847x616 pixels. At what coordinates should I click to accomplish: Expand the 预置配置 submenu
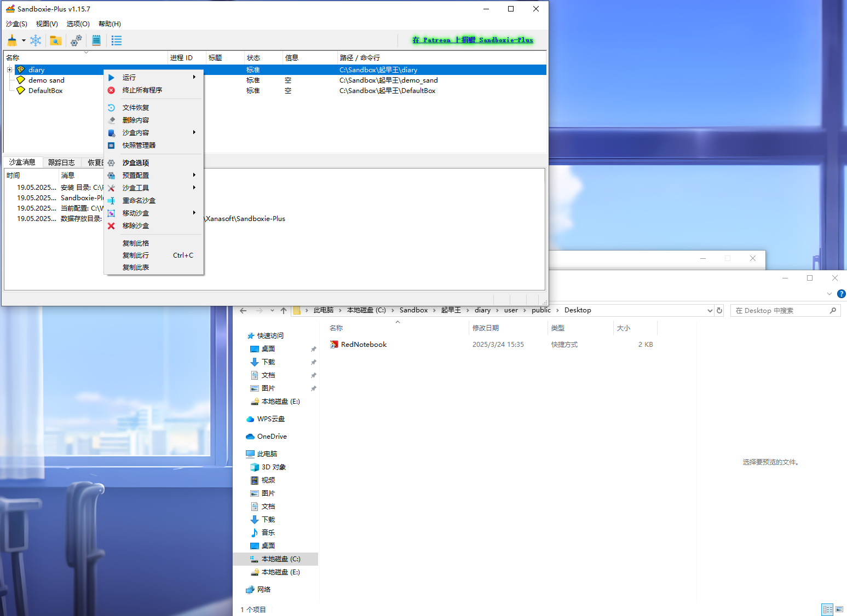(x=154, y=176)
